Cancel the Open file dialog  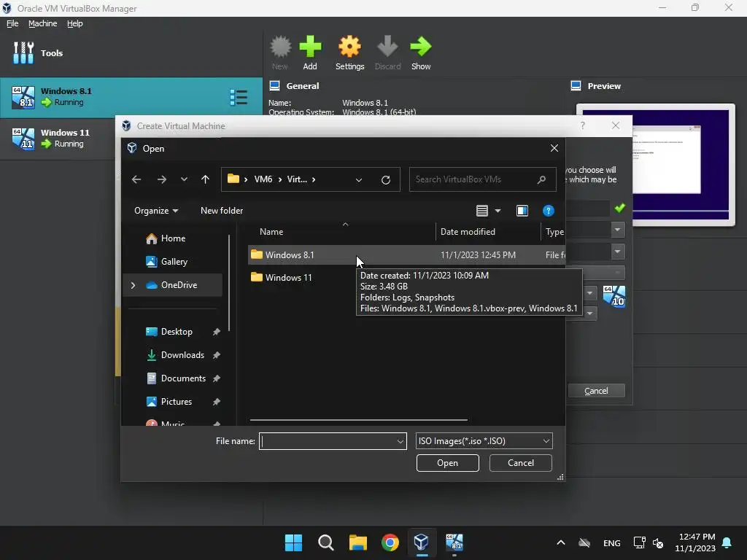coord(521,463)
